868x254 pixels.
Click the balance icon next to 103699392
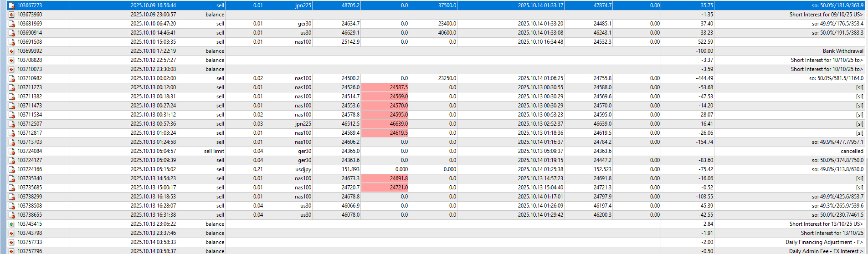(x=11, y=51)
